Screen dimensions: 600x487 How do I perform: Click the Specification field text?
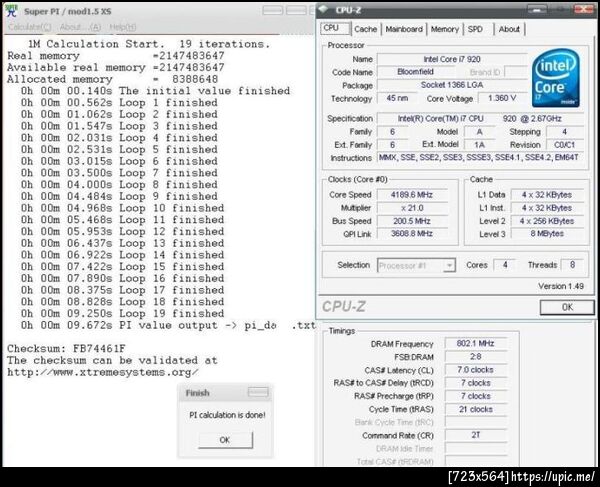(x=481, y=119)
